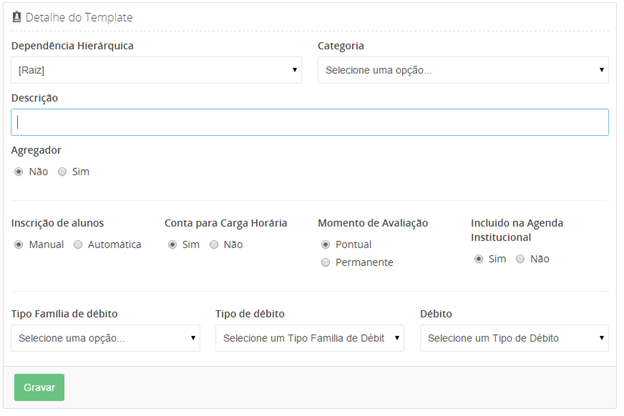Select Não for Agregador

[x=19, y=172]
